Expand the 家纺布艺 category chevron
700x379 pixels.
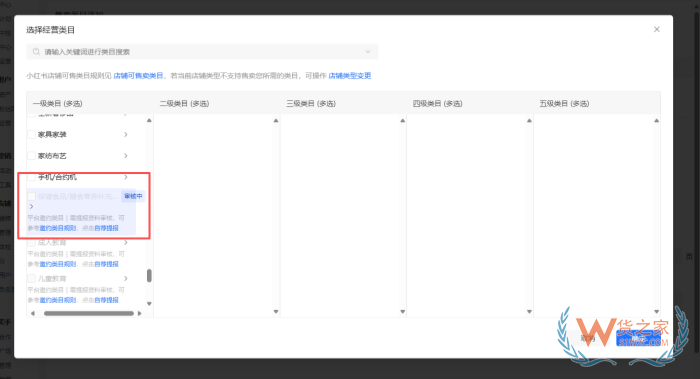pyautogui.click(x=125, y=156)
